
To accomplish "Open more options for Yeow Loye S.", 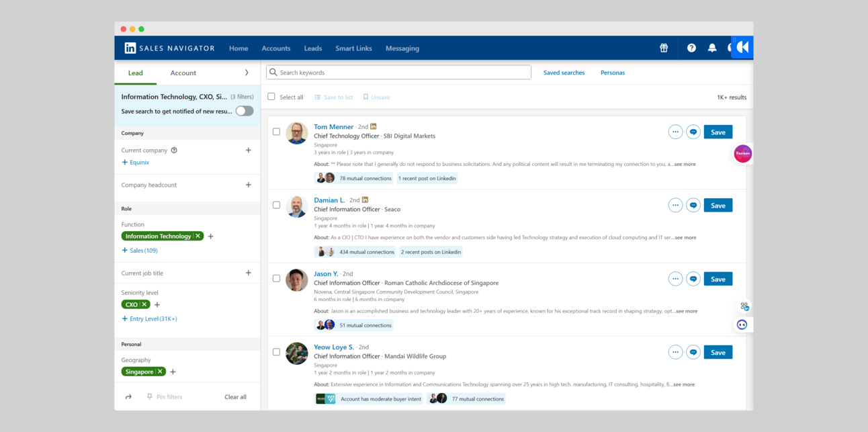I will [x=675, y=352].
